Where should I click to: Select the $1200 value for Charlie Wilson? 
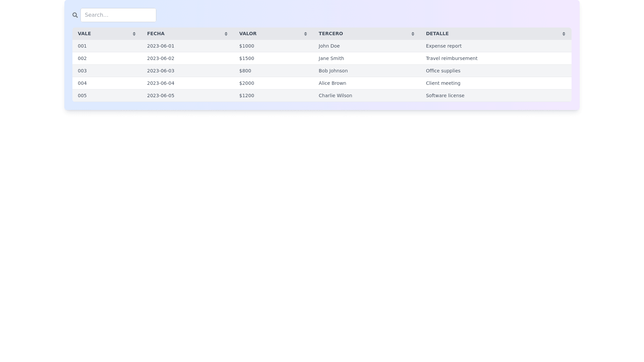247,96
